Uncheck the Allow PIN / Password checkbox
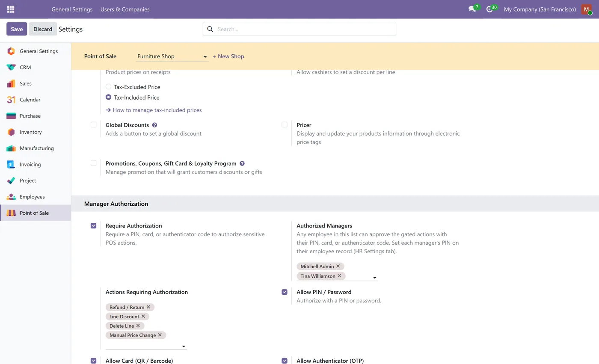Viewport: 599px width, 364px height. point(285,292)
